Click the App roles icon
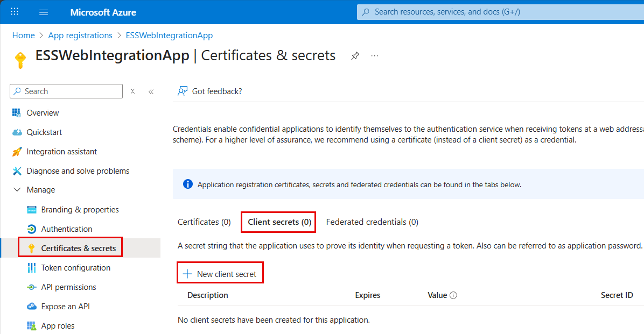The height and width of the screenshot is (334, 644). pos(32,326)
